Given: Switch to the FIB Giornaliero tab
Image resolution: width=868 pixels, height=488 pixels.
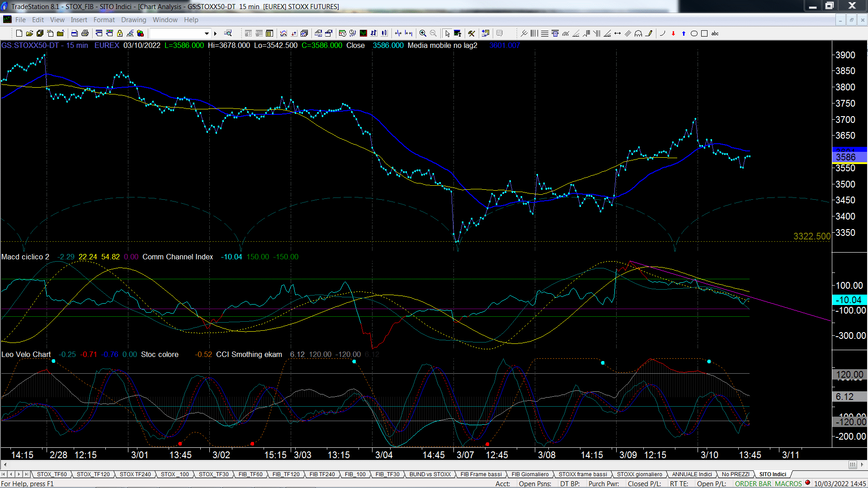Looking at the screenshot, I should point(530,474).
